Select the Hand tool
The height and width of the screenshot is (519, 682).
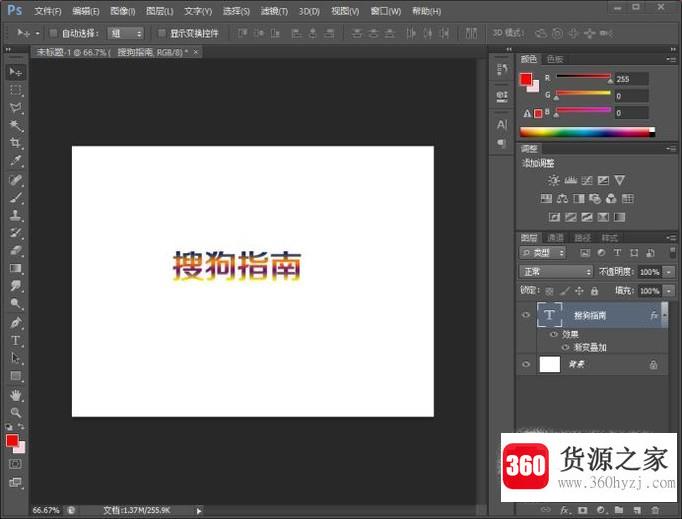tap(16, 395)
